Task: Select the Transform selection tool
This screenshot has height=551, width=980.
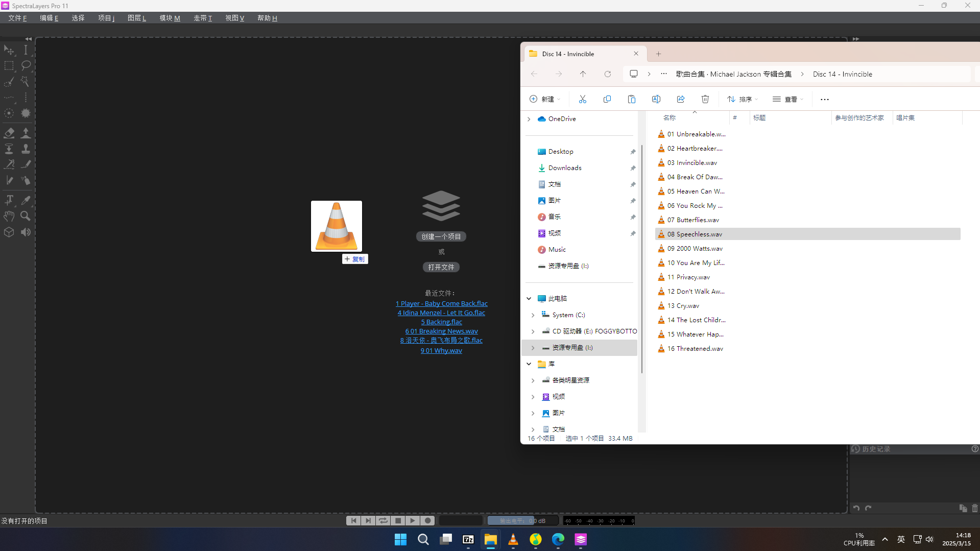Action: (9, 50)
